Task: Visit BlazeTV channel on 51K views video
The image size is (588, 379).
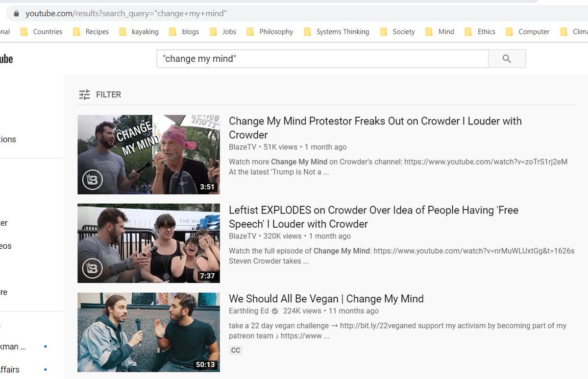Action: (243, 147)
